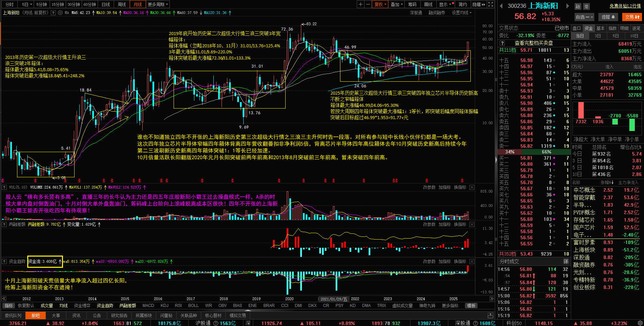Open the 研究报告 bottom tab
This screenshot has height=326, width=644.
[119, 315]
